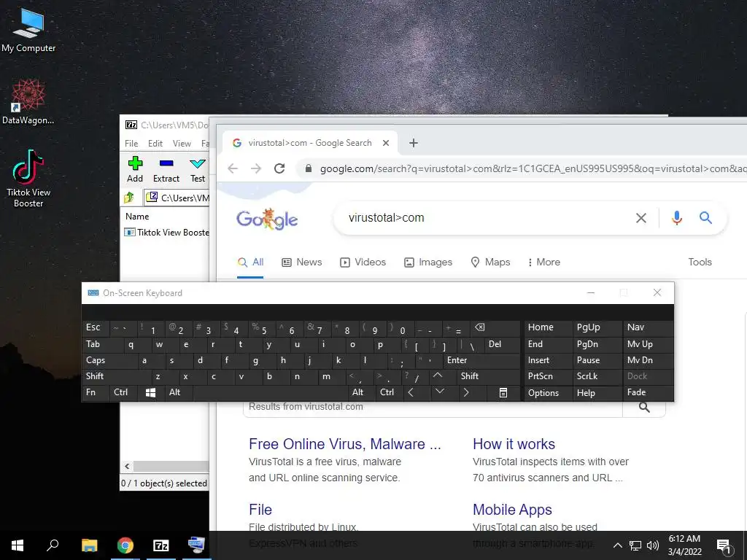This screenshot has height=560, width=747.
Task: Click the site lock icon in address bar
Action: tap(309, 168)
